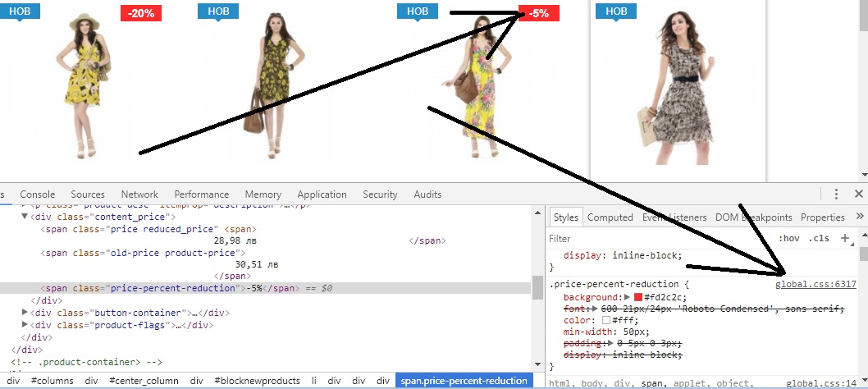Go to the Application tab
The image size is (868, 389).
(x=322, y=194)
